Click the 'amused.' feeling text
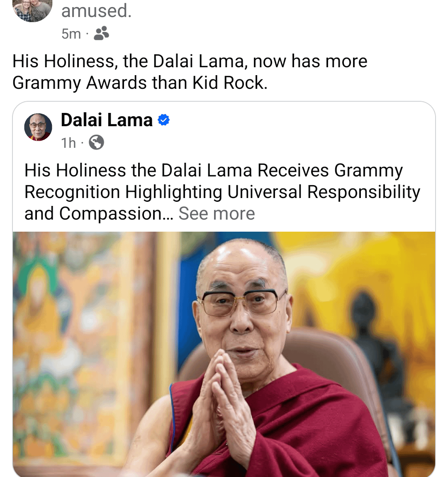The height and width of the screenshot is (477, 448). click(x=96, y=11)
